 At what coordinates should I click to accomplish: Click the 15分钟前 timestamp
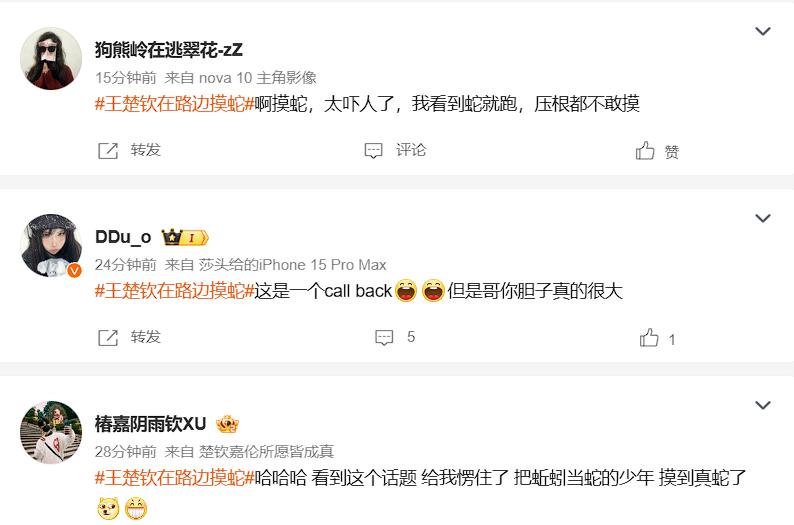coord(126,77)
